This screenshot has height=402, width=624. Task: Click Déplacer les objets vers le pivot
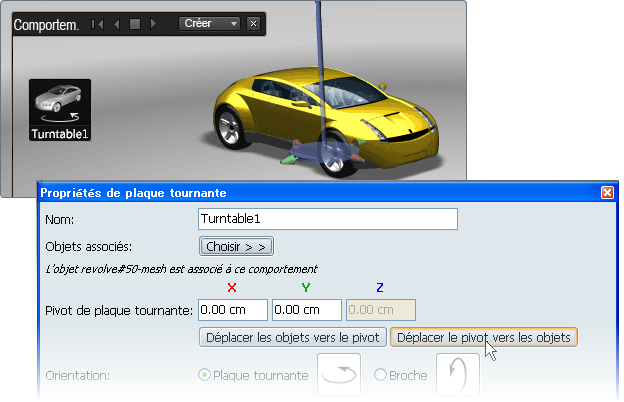coord(292,338)
